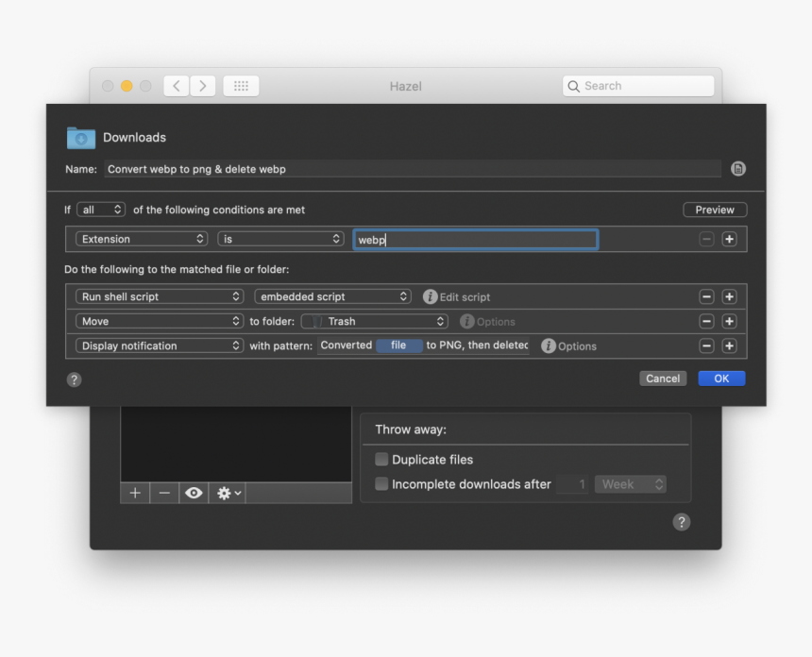This screenshot has width=812, height=657.
Task: Enable Incomplete downloads after checkbox
Action: (x=381, y=484)
